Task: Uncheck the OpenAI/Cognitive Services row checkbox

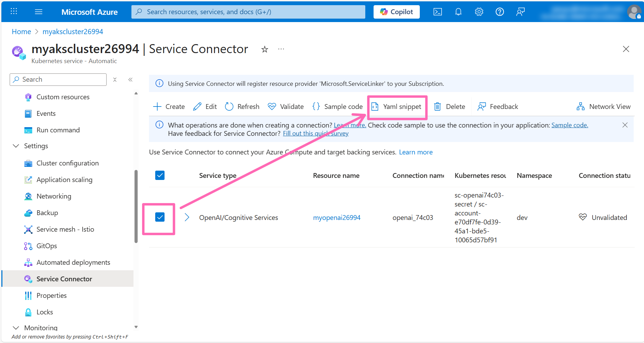Action: click(x=160, y=217)
